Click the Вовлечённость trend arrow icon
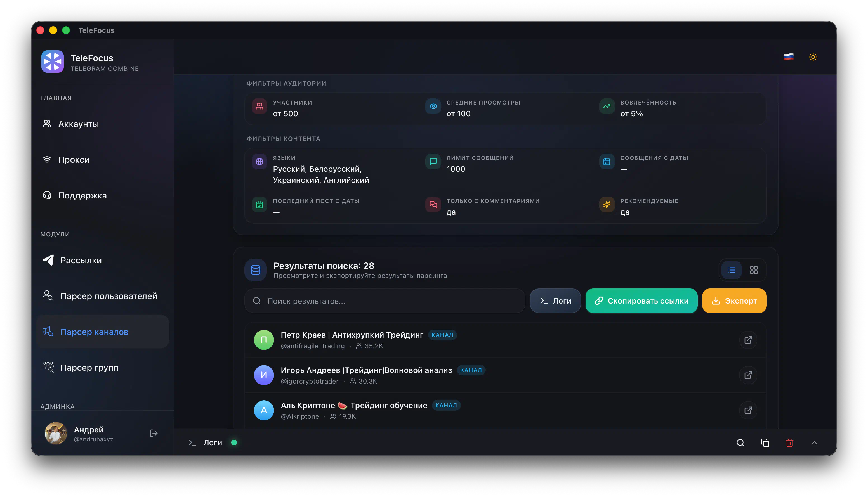This screenshot has height=497, width=868. point(607,106)
